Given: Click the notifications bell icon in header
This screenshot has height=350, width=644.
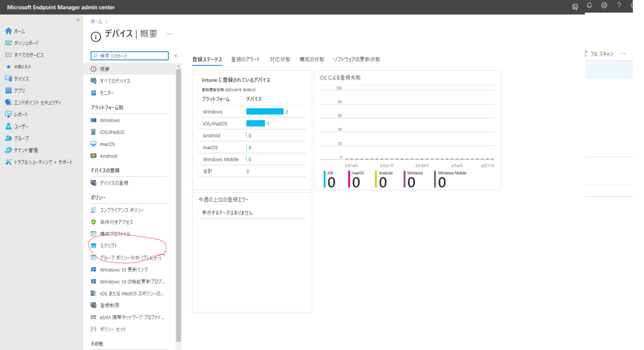Looking at the screenshot, I should (589, 5).
